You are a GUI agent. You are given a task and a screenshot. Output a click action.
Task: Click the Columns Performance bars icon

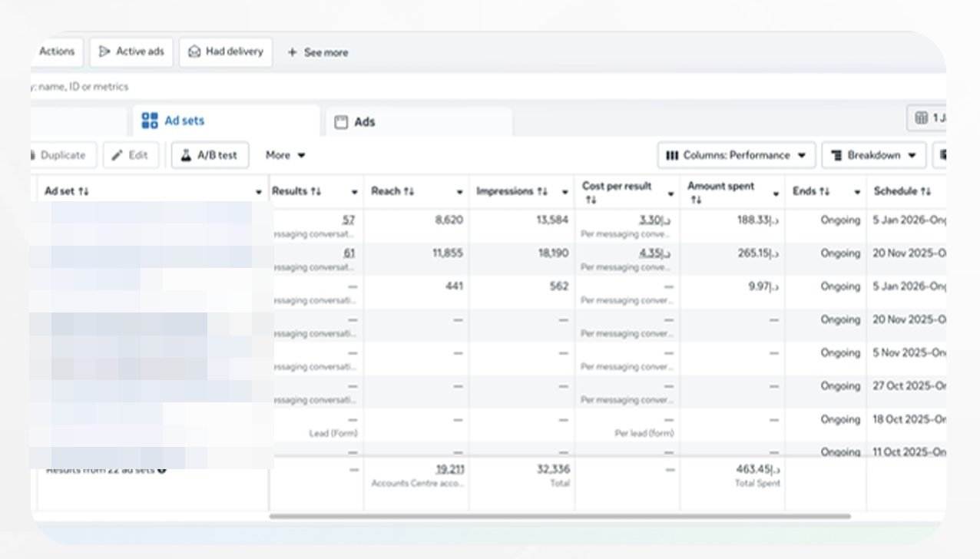pos(672,155)
